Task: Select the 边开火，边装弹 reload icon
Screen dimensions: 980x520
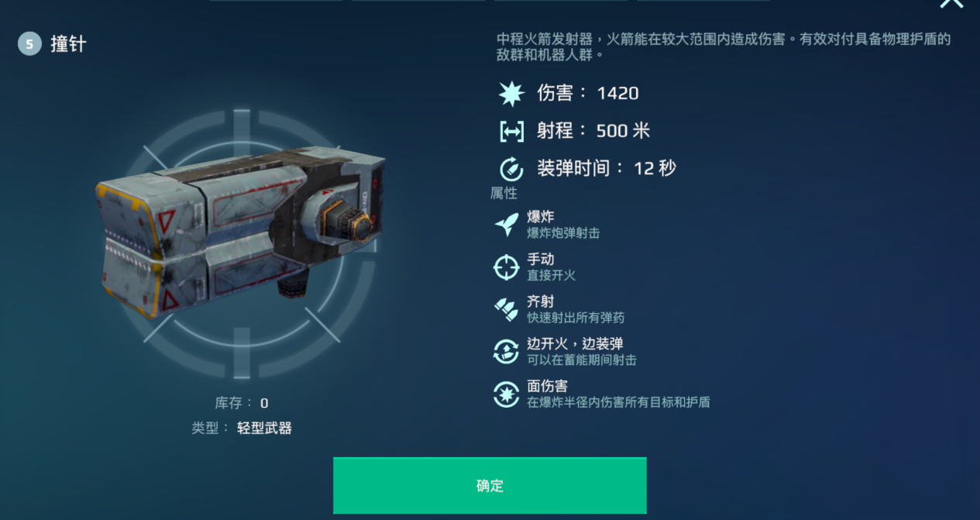Action: (x=507, y=352)
